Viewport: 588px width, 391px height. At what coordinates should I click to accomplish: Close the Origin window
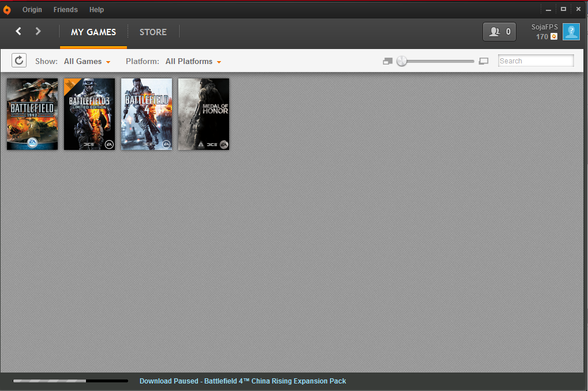tap(578, 9)
